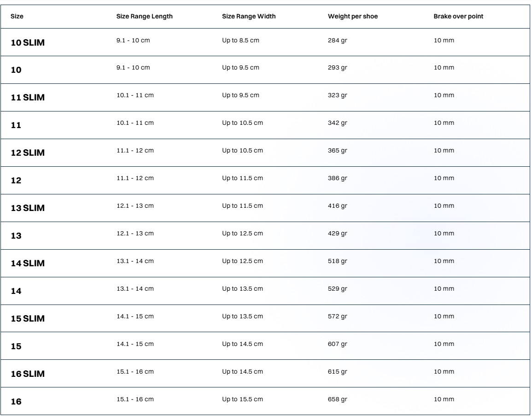Image resolution: width=532 pixels, height=416 pixels.
Task: Click the '284 gr' weight cell
Action: point(337,41)
